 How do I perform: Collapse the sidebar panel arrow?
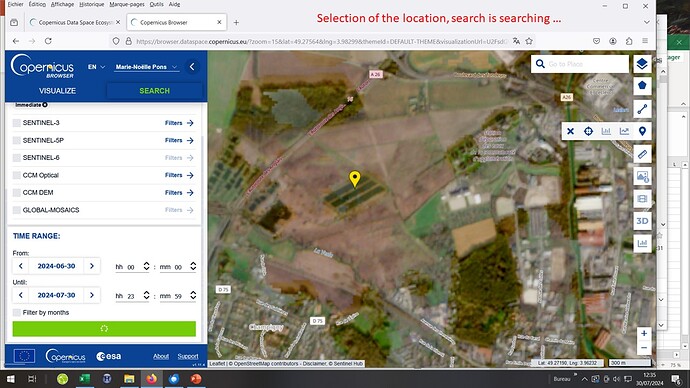point(192,67)
